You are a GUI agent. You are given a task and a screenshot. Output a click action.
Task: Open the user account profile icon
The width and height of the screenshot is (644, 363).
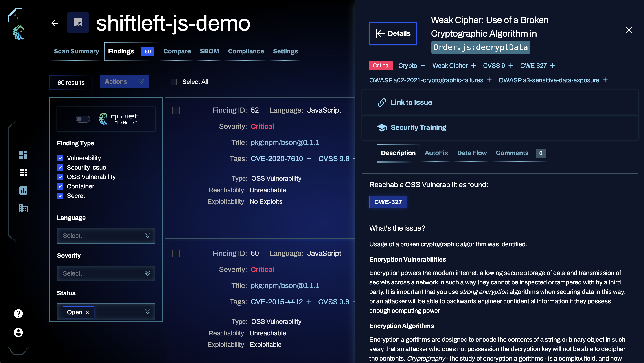(x=18, y=332)
